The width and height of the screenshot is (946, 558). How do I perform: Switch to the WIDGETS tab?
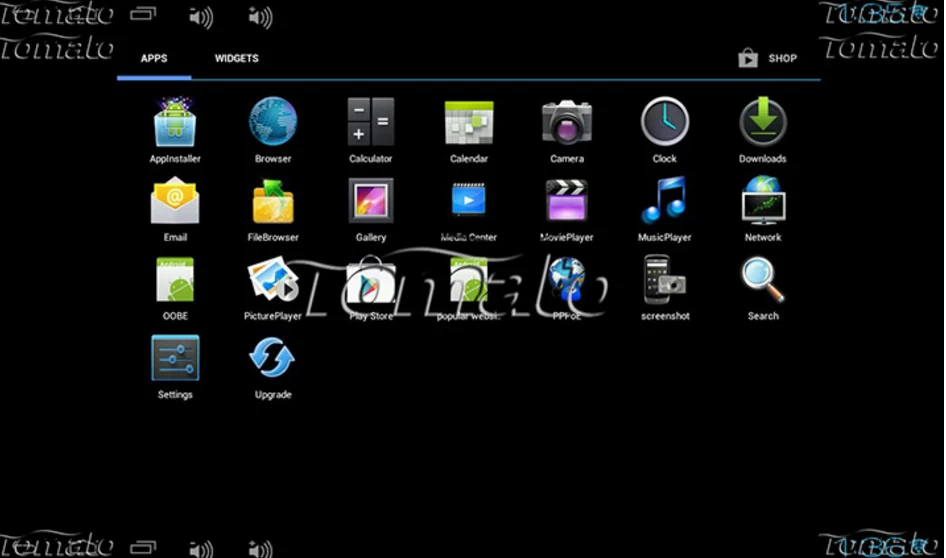(x=236, y=59)
